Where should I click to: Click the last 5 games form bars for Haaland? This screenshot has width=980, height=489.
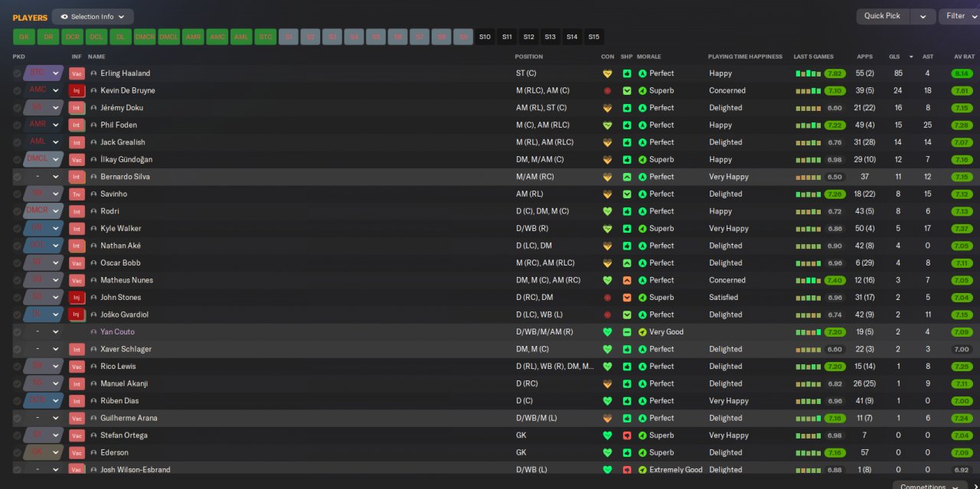(x=808, y=73)
